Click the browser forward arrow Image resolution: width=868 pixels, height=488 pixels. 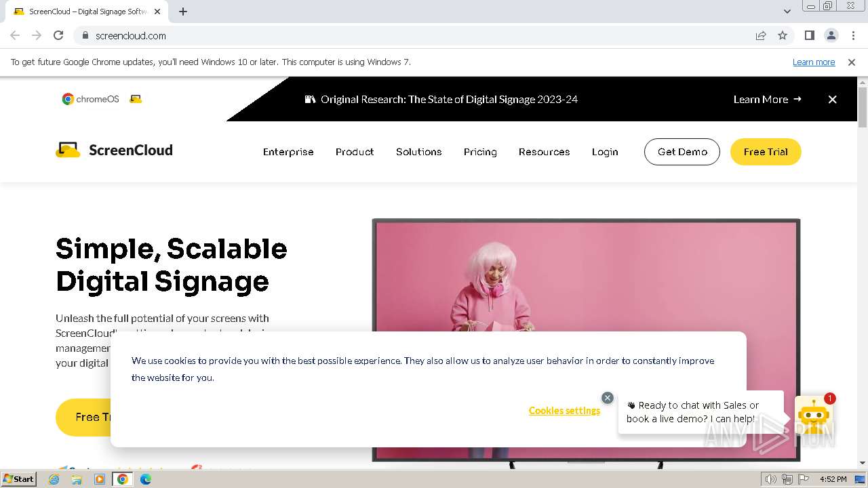pos(37,35)
